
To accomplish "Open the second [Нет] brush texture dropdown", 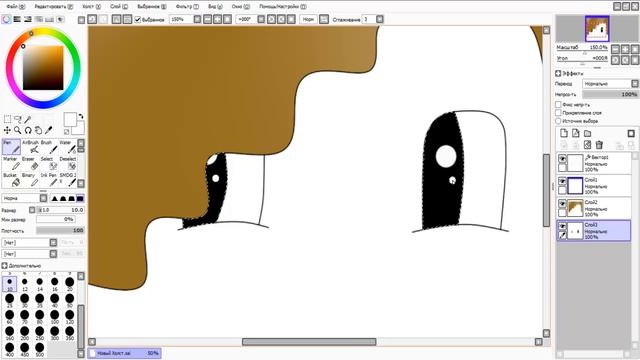I will click(x=29, y=253).
